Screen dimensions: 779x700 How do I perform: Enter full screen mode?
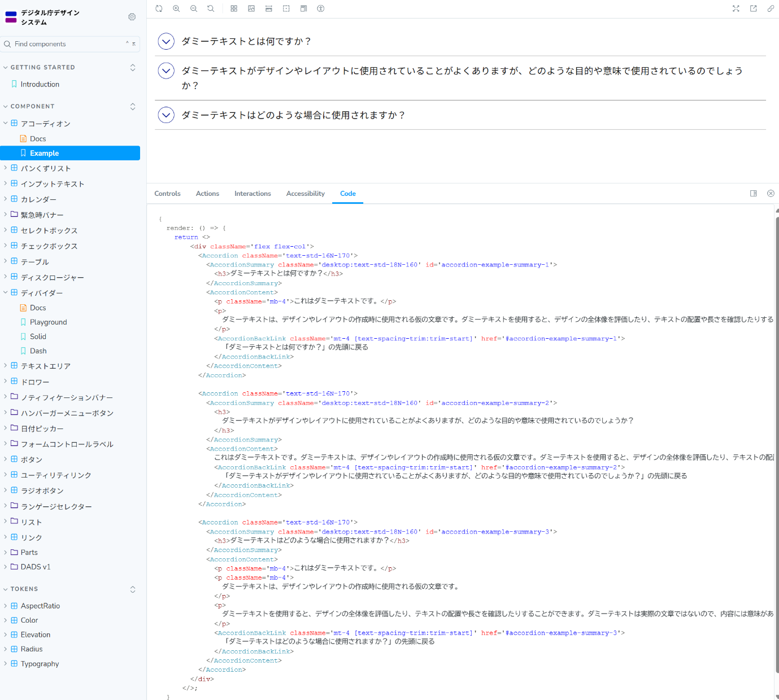[736, 8]
